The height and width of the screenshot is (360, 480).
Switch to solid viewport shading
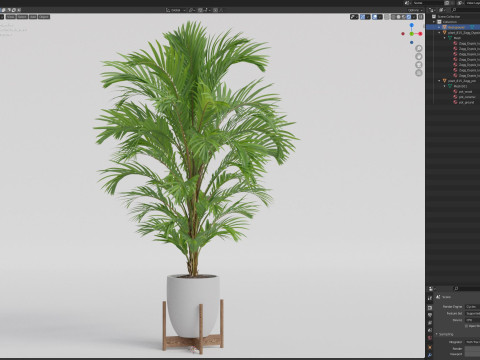click(398, 17)
